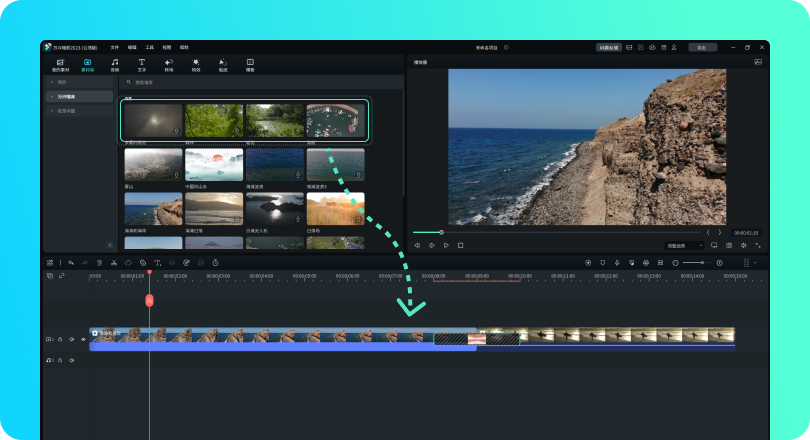Open the Transitions (转场) tab

tap(168, 65)
